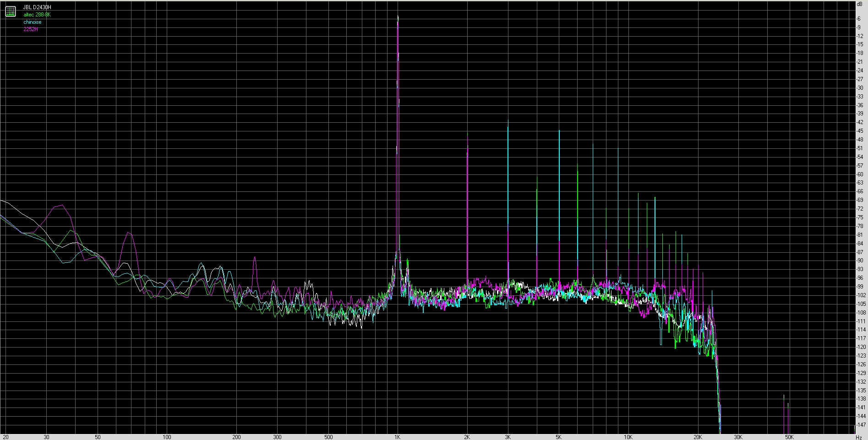Click the spectrum graph icon beside the legend

pyautogui.click(x=11, y=12)
